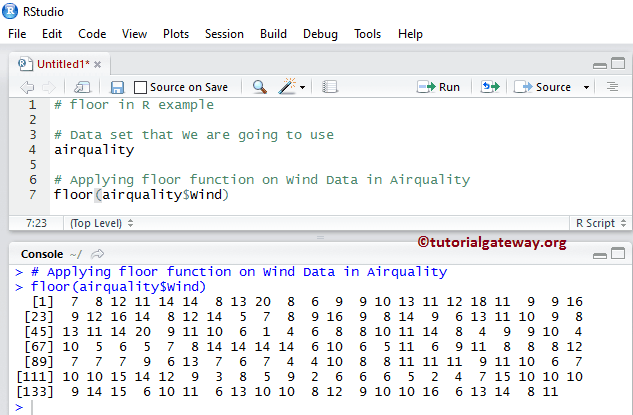The image size is (633, 415).
Task: Open the Edit menu
Action: (52, 34)
